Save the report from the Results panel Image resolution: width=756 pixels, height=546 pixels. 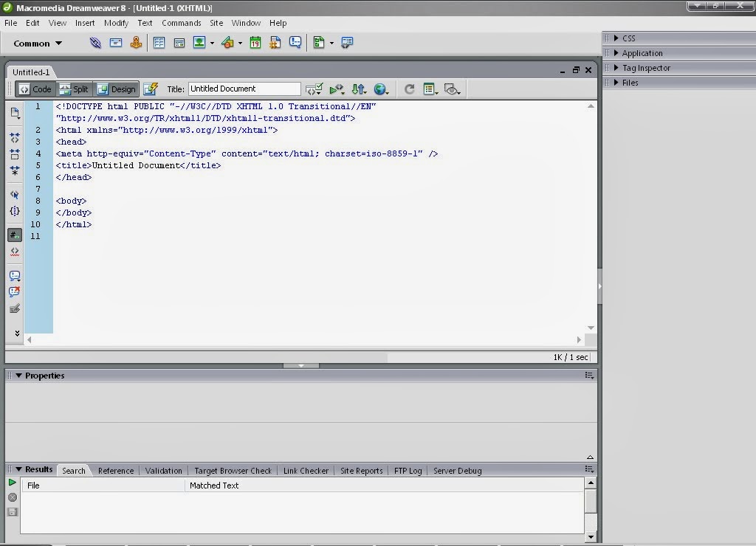coord(13,512)
